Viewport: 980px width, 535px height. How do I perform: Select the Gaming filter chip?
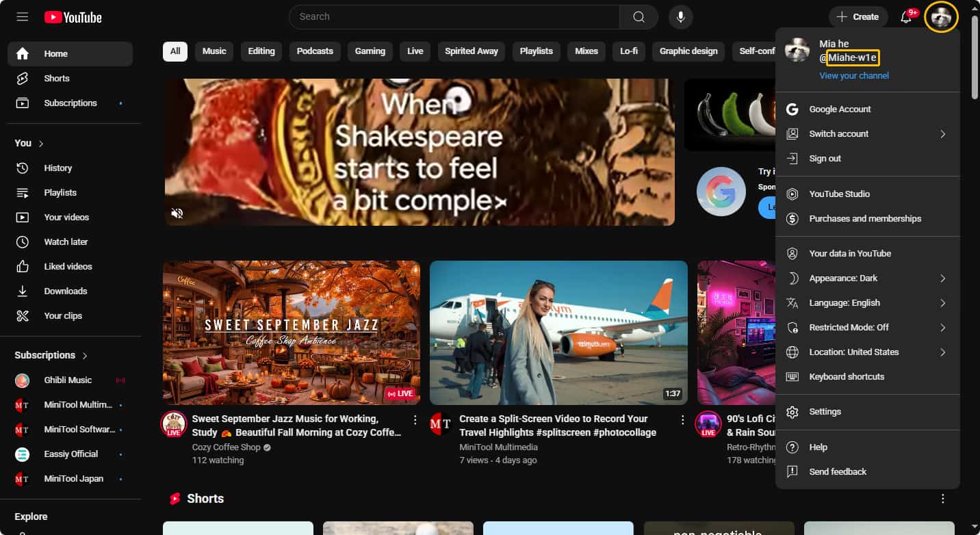coord(370,51)
